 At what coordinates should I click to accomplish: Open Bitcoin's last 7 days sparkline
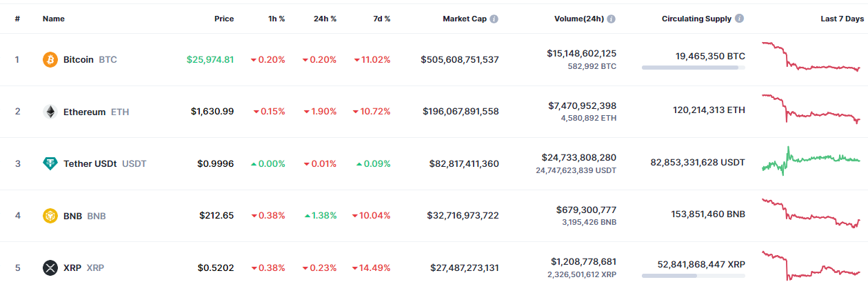pos(811,58)
